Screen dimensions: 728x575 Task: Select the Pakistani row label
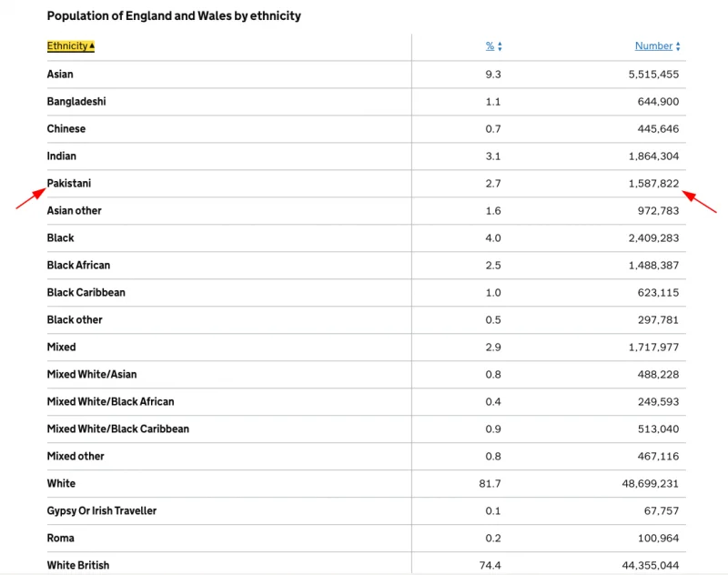pos(69,184)
